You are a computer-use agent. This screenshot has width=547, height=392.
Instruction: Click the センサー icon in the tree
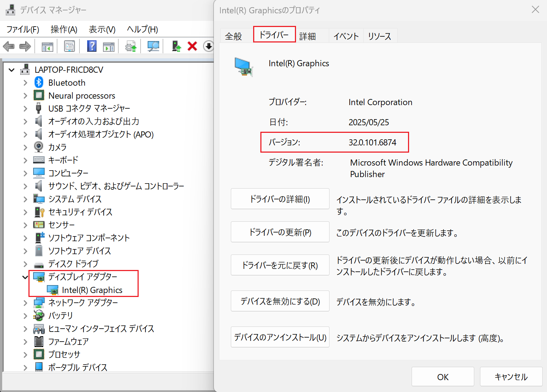[39, 225]
